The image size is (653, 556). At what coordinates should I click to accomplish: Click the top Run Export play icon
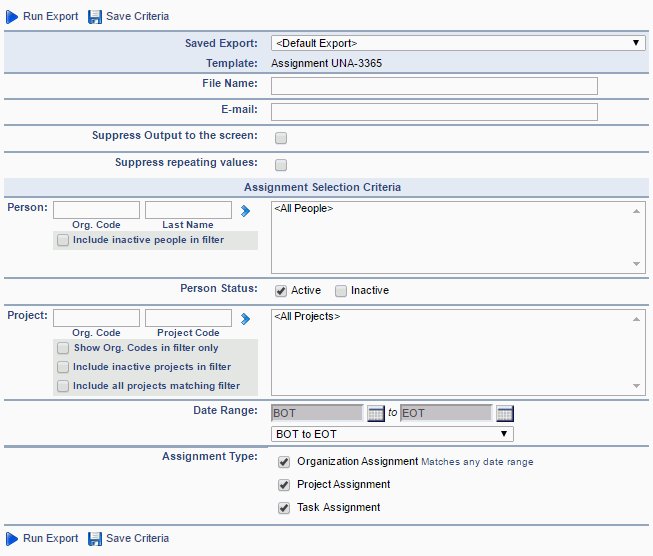(x=12, y=17)
